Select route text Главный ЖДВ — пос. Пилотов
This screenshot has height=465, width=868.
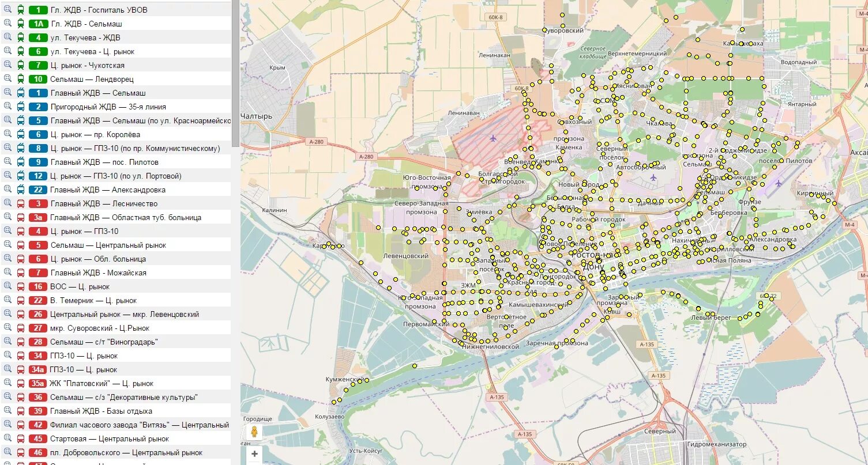click(104, 162)
